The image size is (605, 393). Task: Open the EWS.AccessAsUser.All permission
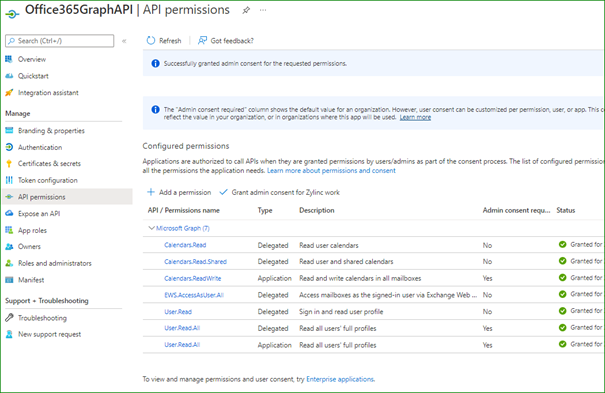194,295
